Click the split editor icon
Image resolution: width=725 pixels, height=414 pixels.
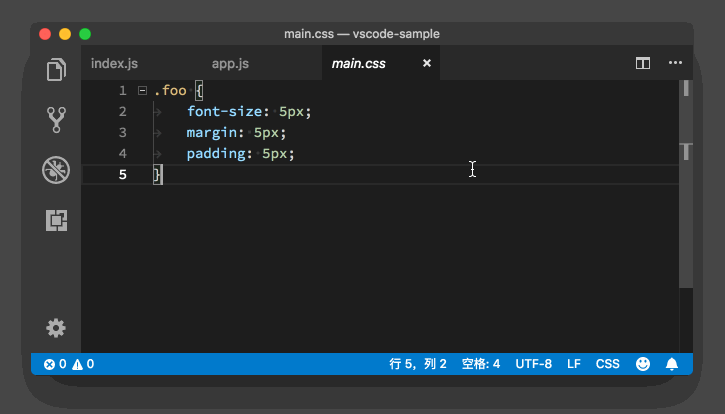(643, 63)
